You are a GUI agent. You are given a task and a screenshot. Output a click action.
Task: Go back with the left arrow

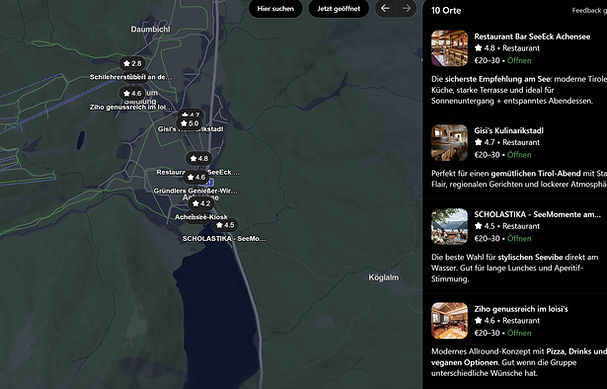pyautogui.click(x=385, y=9)
